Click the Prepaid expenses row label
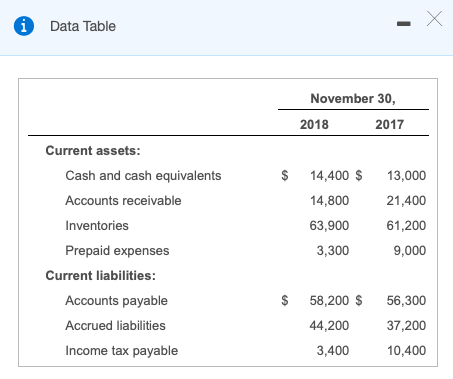The image size is (453, 379). [x=117, y=251]
